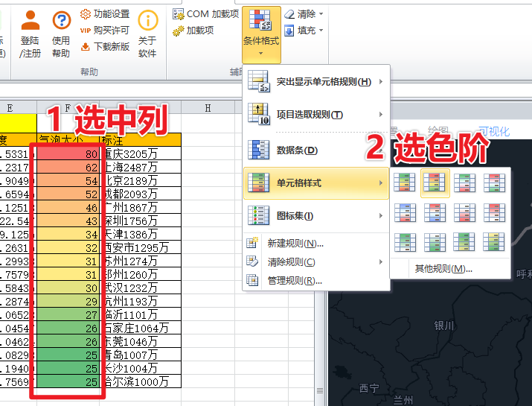Select cell with value 54
The image size is (532, 406).
pyautogui.click(x=68, y=180)
